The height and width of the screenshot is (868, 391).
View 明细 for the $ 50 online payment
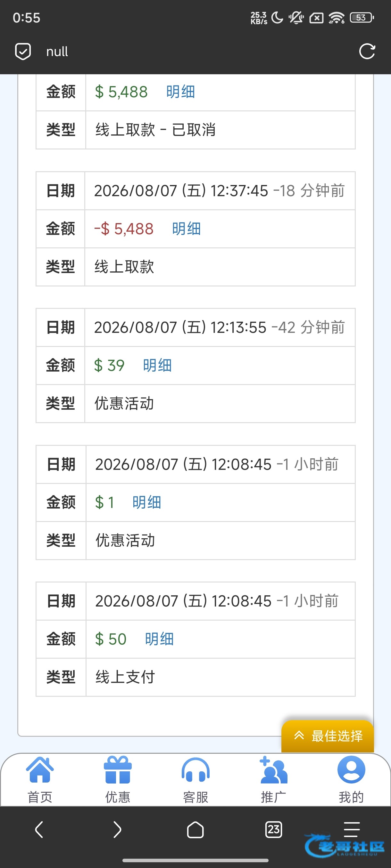pyautogui.click(x=159, y=639)
